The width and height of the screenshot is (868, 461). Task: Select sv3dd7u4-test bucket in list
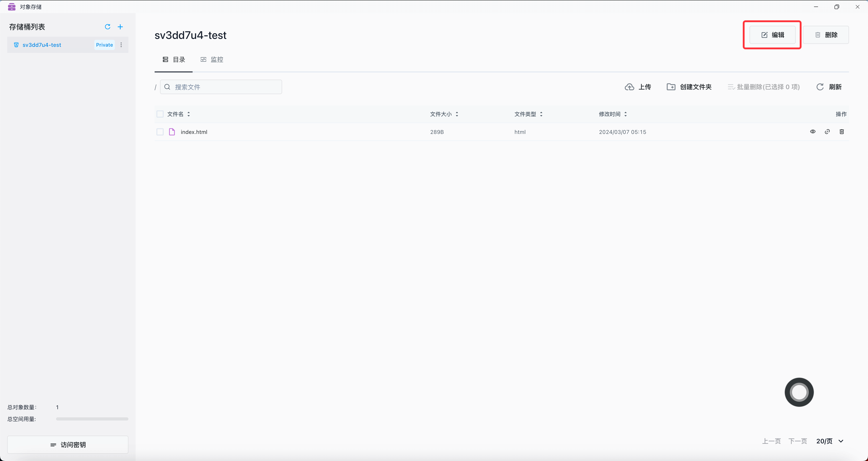tap(68, 45)
